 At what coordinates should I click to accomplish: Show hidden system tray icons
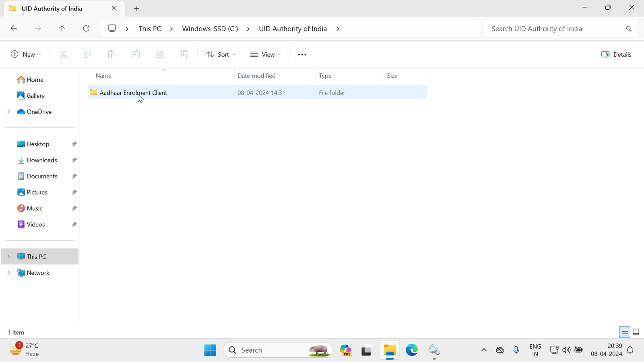[x=484, y=350]
